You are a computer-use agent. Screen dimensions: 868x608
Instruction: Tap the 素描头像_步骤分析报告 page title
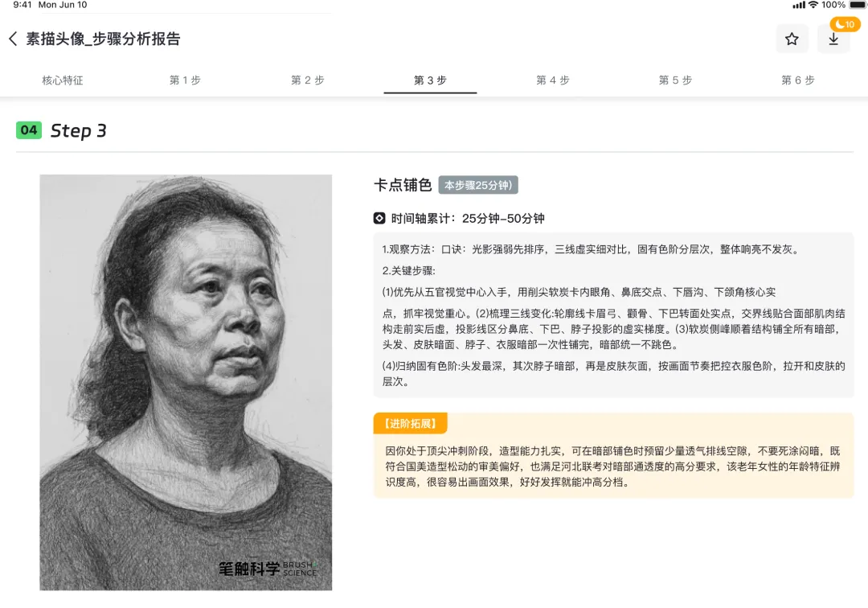(x=103, y=39)
